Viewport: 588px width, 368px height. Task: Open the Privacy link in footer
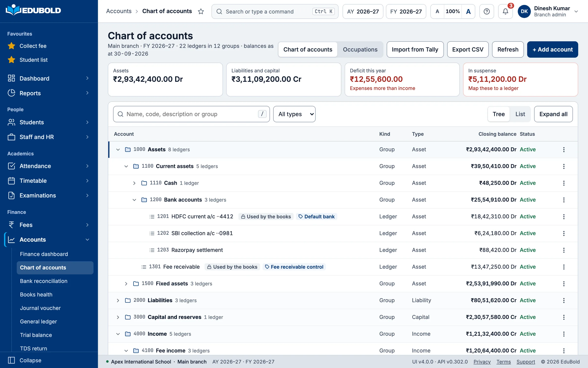pos(482,362)
